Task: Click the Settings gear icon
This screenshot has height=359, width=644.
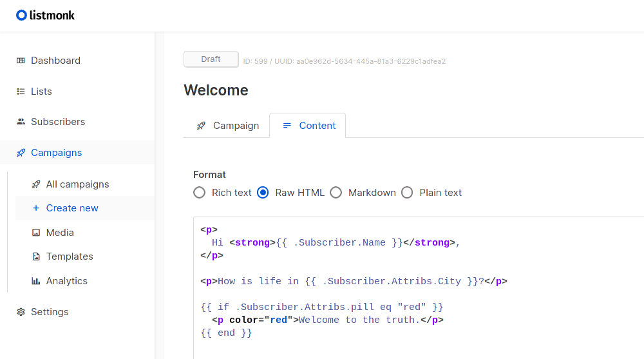Action: pos(21,312)
